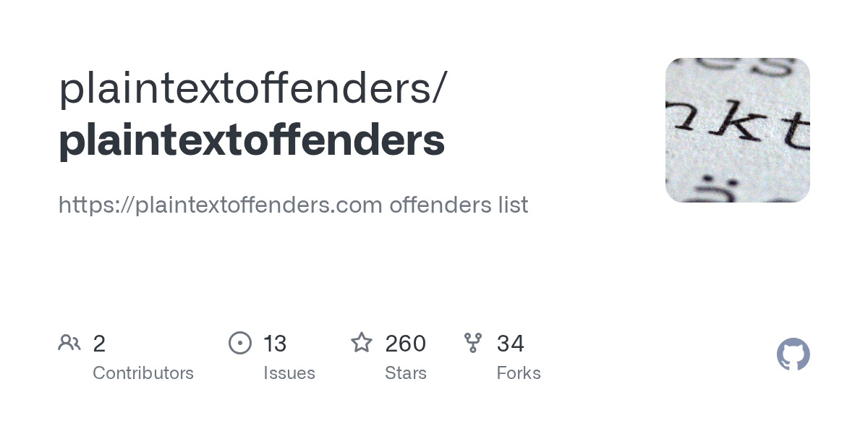Select the contributor count 2
Screen dimensions: 868x434
(x=99, y=344)
